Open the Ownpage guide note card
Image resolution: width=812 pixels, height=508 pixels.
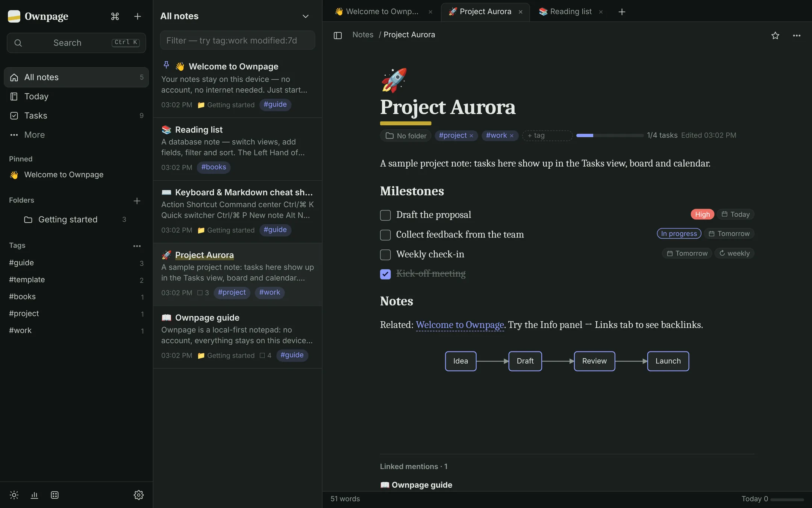point(238,337)
